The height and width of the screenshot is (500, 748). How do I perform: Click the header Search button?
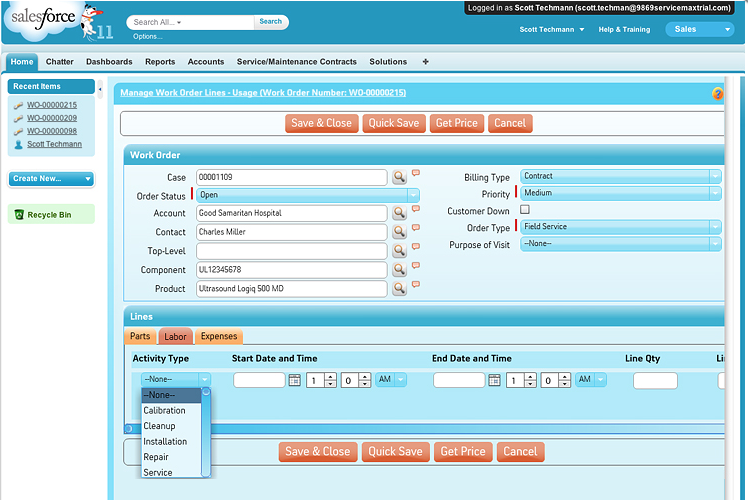(x=270, y=21)
